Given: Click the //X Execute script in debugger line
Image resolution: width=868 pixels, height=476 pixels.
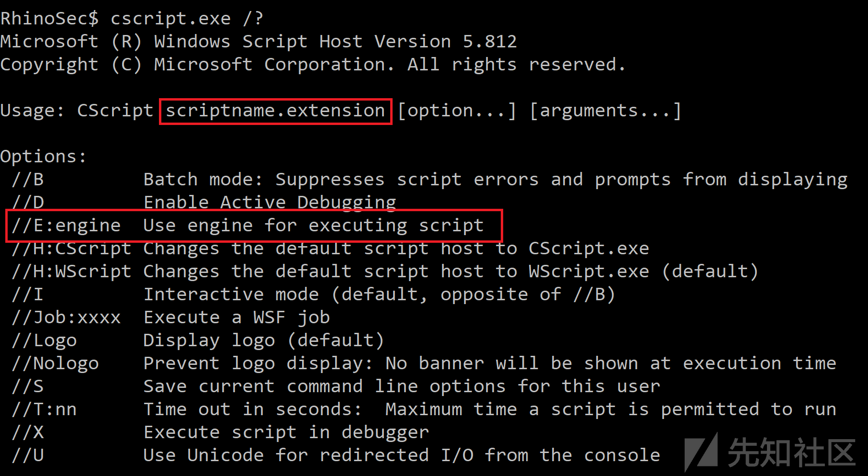Looking at the screenshot, I should (220, 432).
